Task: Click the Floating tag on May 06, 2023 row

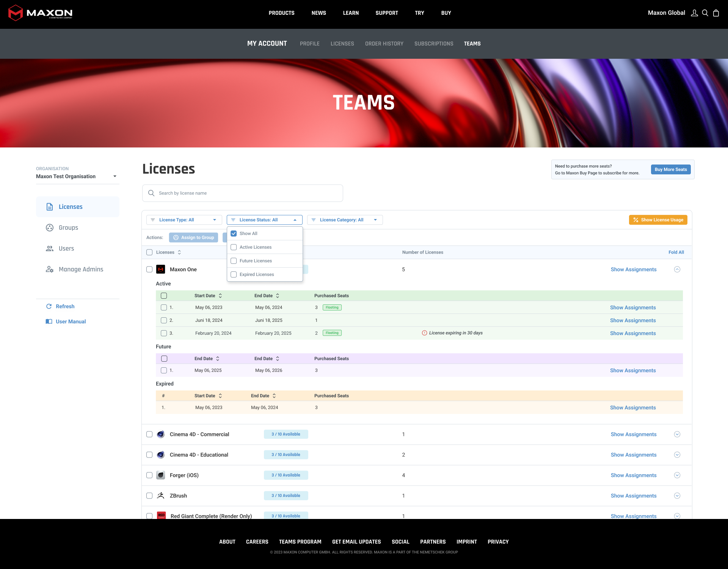Action: tap(332, 307)
